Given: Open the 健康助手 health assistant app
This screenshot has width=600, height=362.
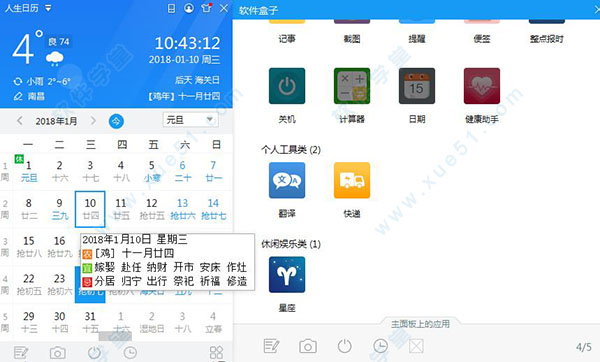Looking at the screenshot, I should [482, 86].
